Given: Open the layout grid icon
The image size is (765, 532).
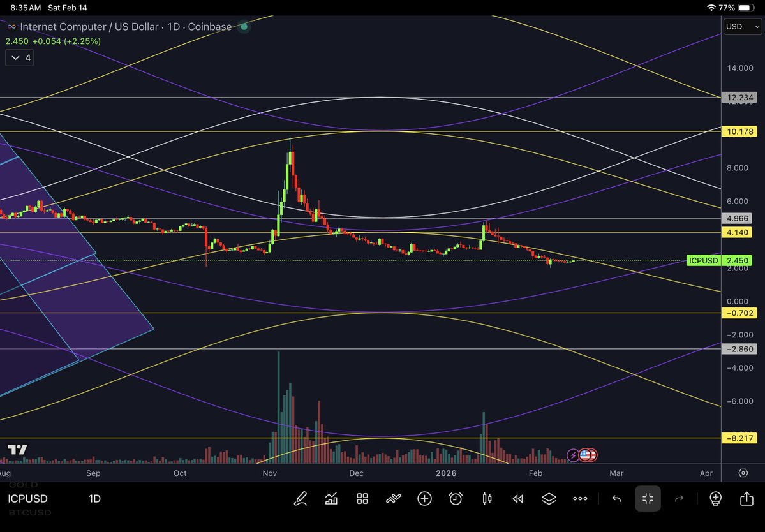Looking at the screenshot, I should (x=362, y=498).
